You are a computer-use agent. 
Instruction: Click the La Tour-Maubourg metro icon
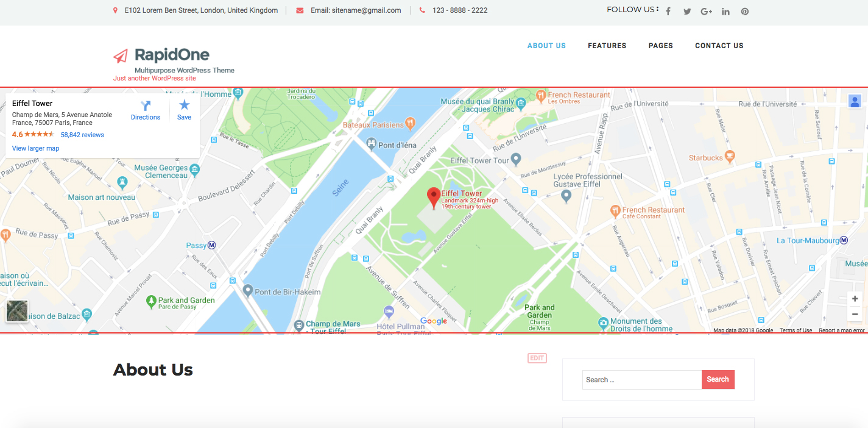pos(844,240)
